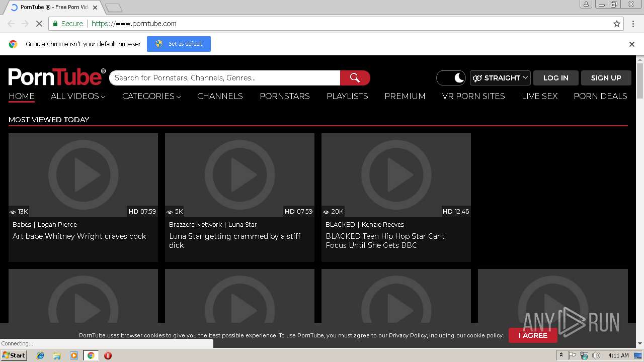644x362 pixels.
Task: Show hidden tray icons arrow
Action: coord(561,355)
